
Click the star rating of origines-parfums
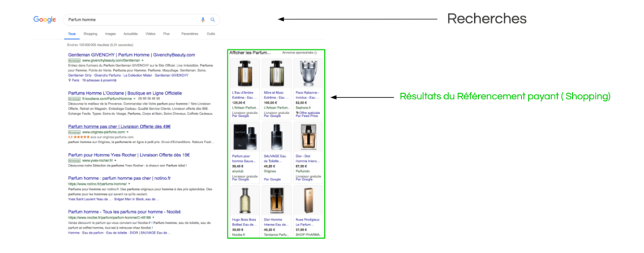click(x=82, y=137)
